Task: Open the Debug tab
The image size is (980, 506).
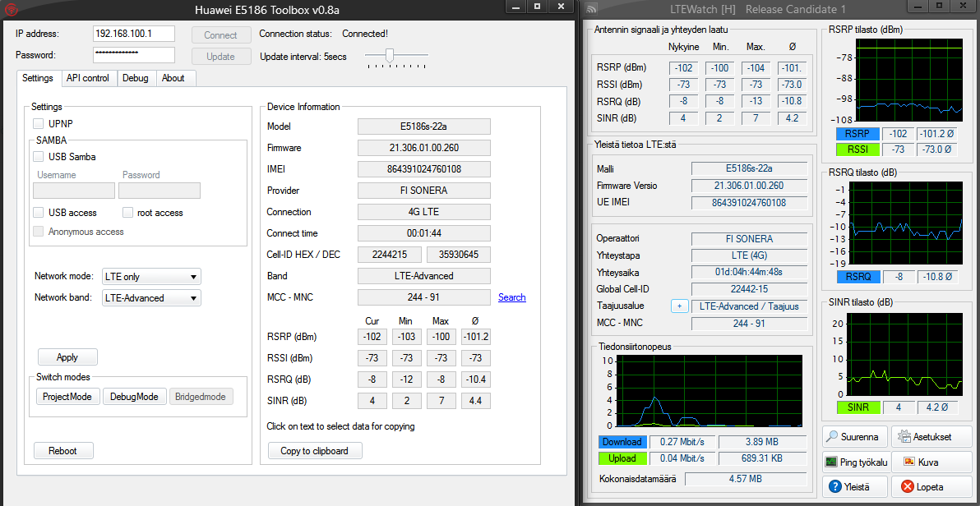Action: coord(136,78)
